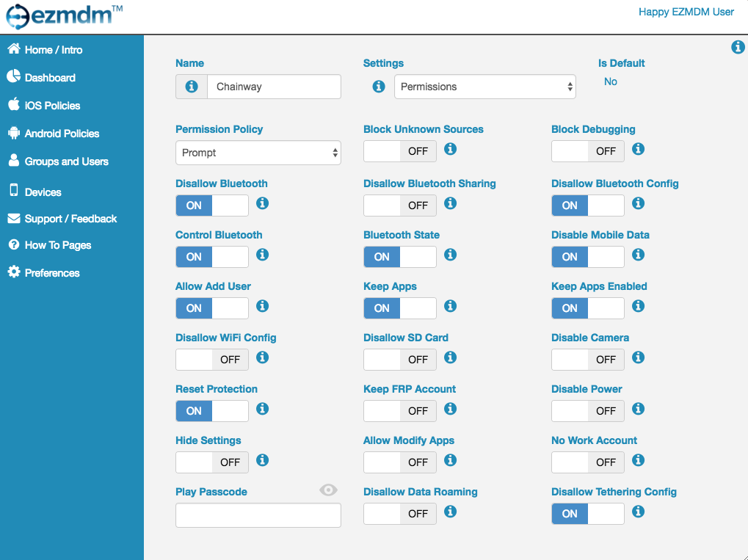Show info for Block Unknown Sources

point(450,149)
